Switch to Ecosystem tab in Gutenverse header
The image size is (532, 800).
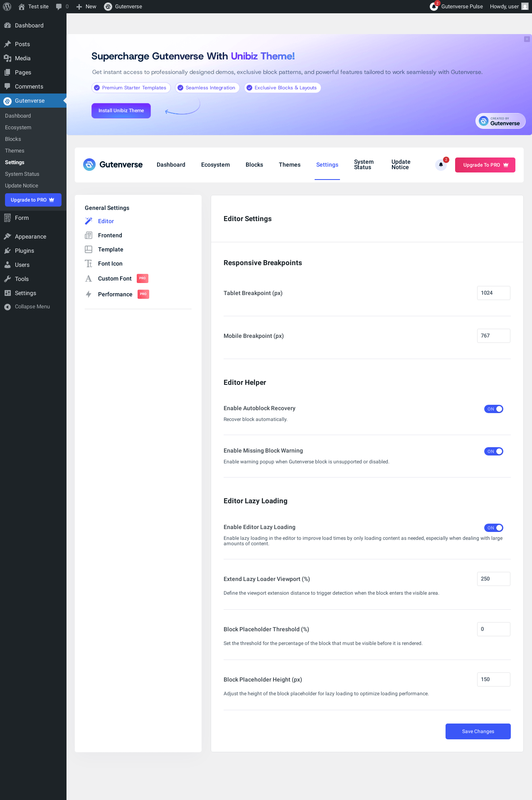tap(215, 165)
